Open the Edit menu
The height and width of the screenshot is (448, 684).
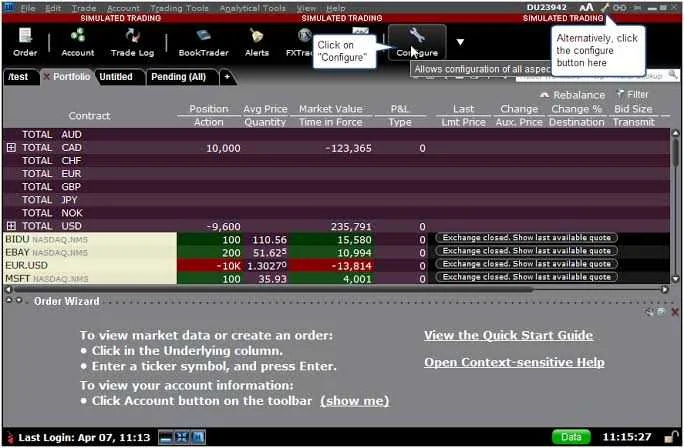[x=53, y=8]
